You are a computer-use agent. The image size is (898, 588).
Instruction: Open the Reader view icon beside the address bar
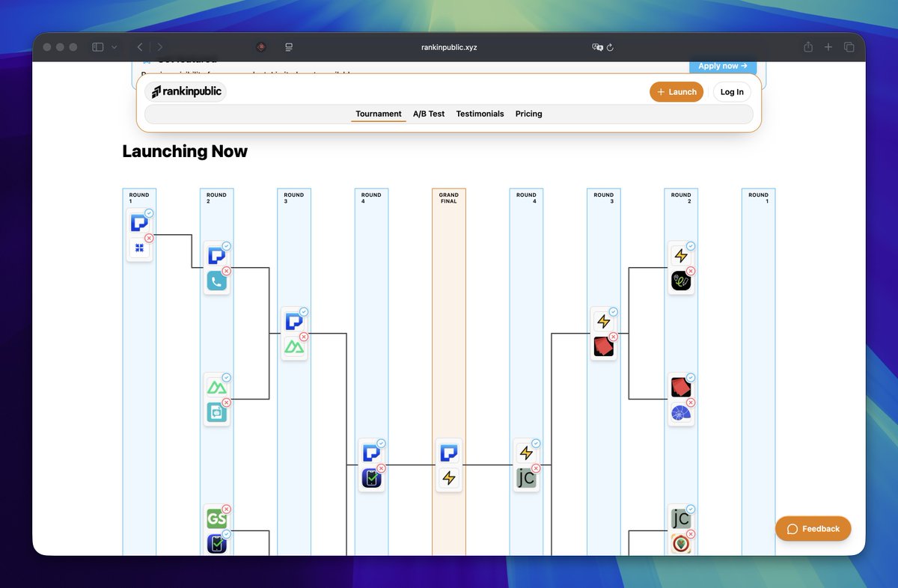click(x=288, y=47)
